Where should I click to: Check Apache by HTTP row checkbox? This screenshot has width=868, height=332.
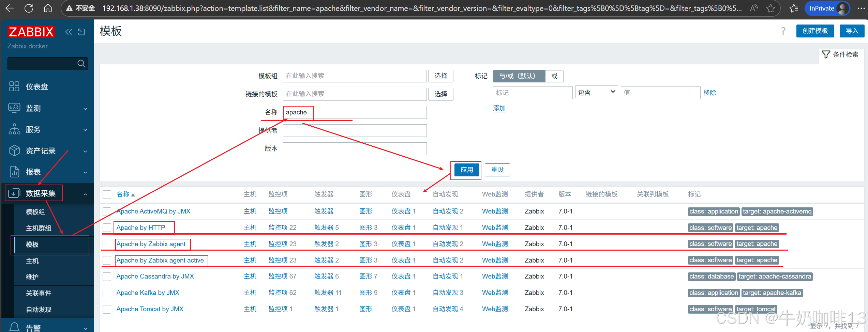107,227
